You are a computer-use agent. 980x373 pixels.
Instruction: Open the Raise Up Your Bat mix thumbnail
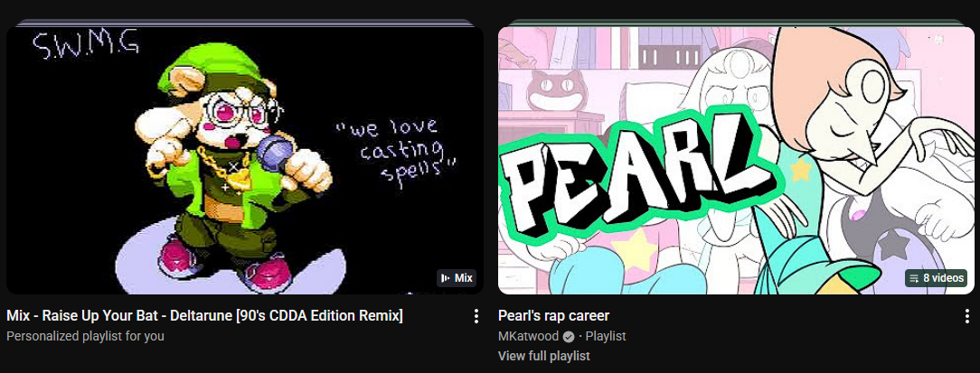[244, 160]
